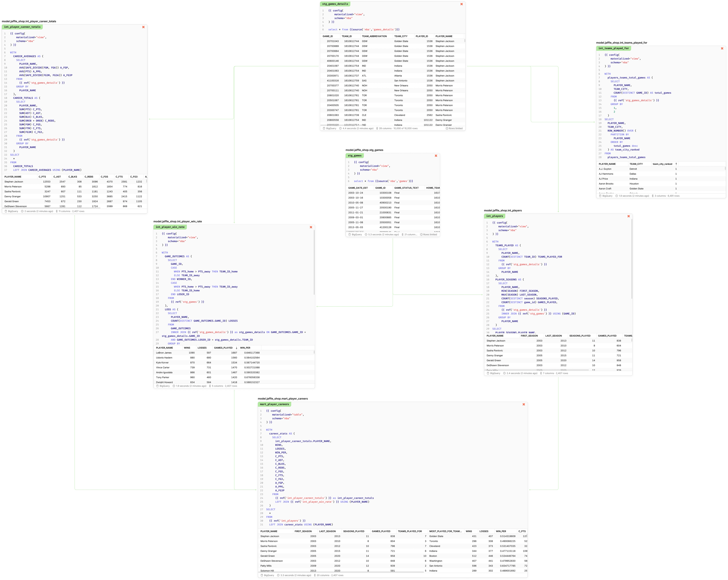This screenshot has height=580, width=728.
Task: Select the mart_player_careers title tab
Action: click(x=274, y=404)
